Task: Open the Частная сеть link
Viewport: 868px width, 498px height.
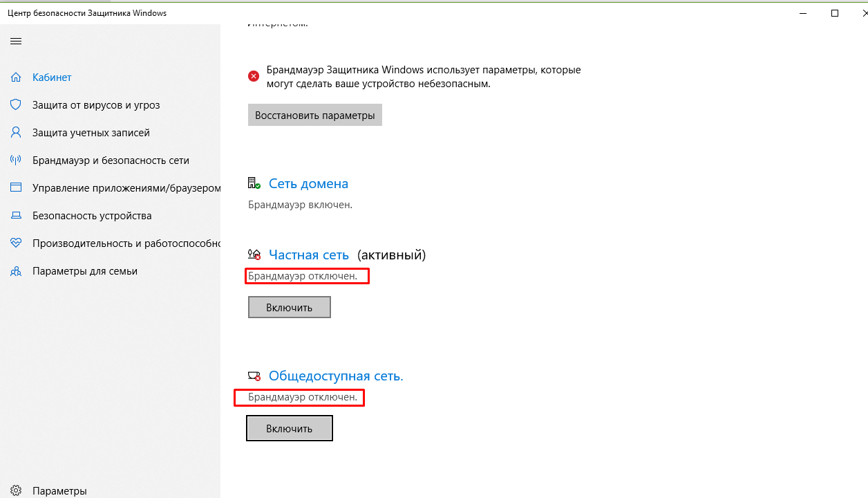Action: click(x=309, y=255)
